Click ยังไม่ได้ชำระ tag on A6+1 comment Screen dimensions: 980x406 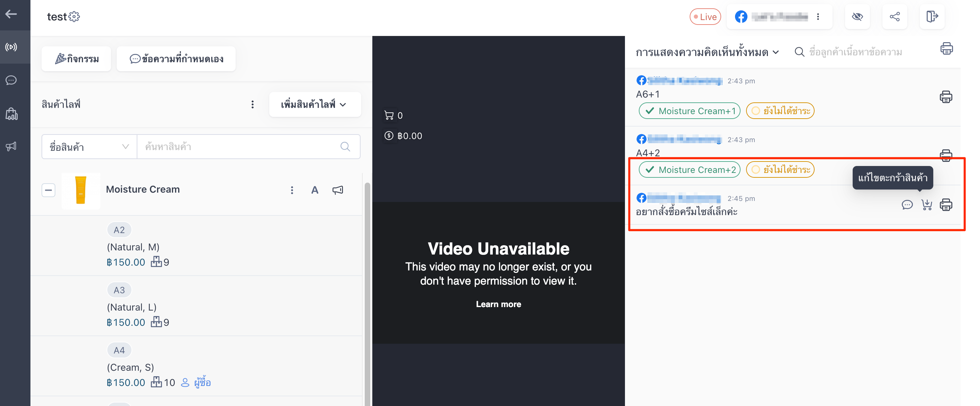tap(780, 111)
